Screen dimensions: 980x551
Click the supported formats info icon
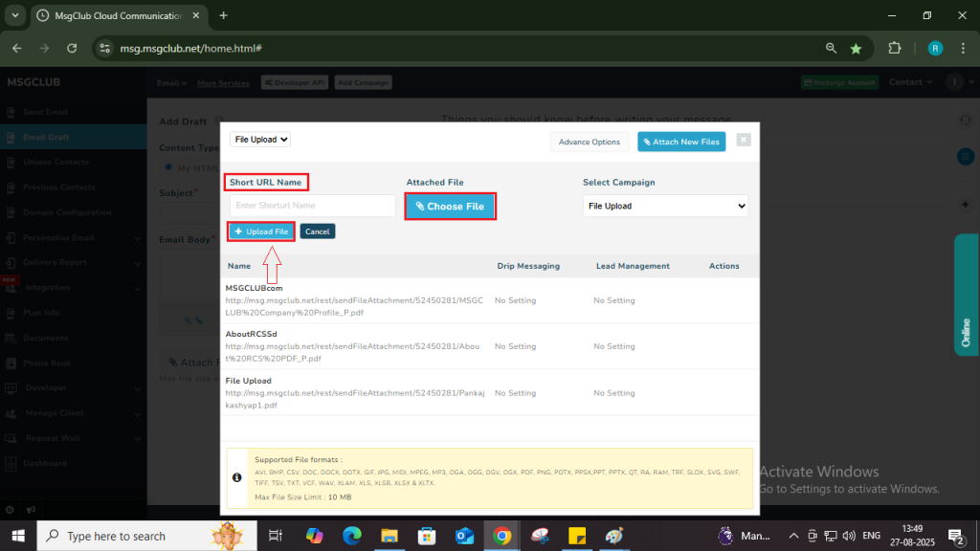pos(237,477)
